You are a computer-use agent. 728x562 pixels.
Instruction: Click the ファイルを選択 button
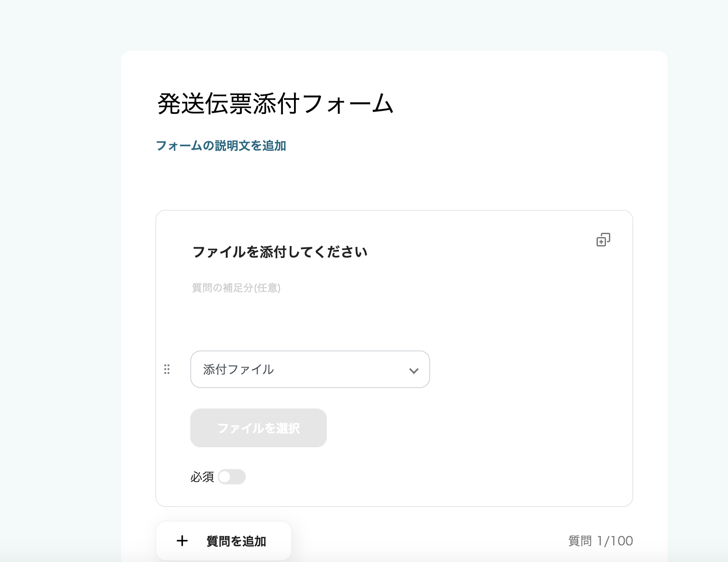[x=258, y=428]
